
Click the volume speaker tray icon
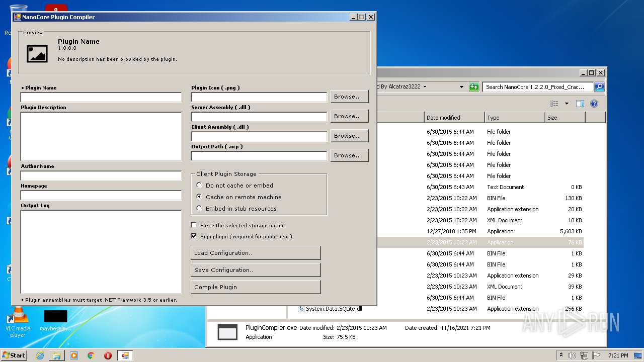pyautogui.click(x=572, y=355)
